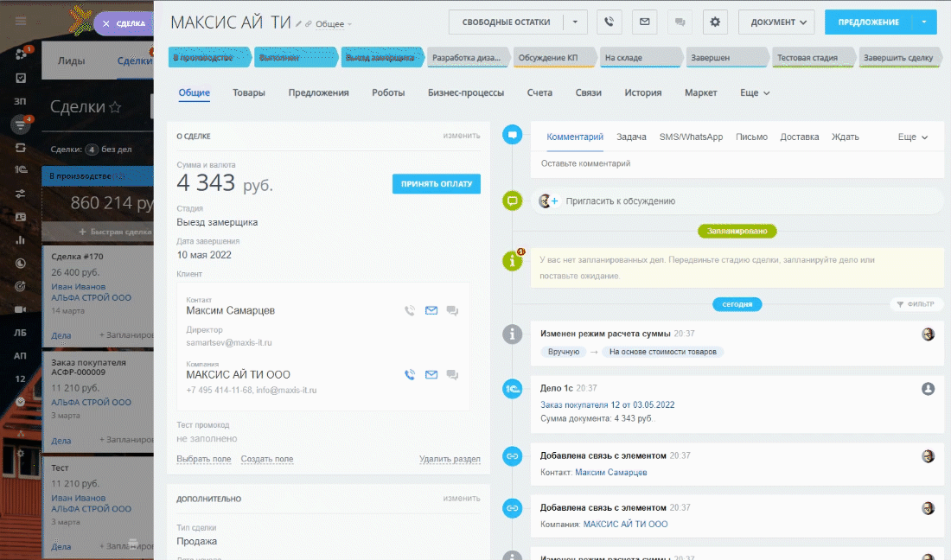951x560 pixels.
Task: Click the hamburger menu icon in sidebar
Action: pos(21,21)
